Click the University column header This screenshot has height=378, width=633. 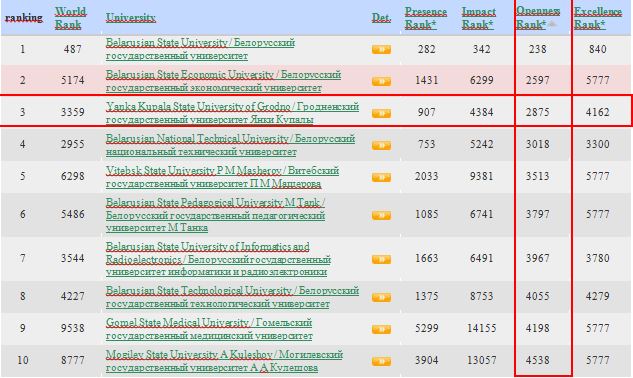coord(130,18)
